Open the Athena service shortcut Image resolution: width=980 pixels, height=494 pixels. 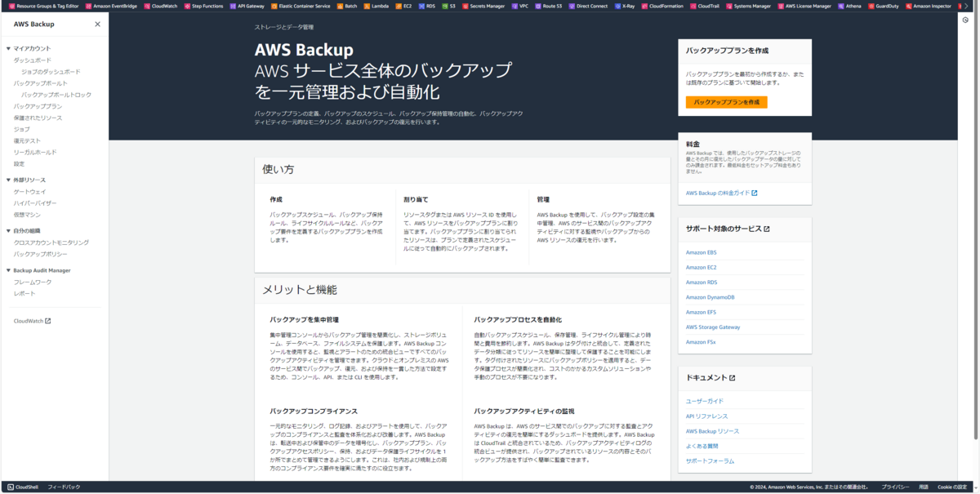pyautogui.click(x=850, y=6)
